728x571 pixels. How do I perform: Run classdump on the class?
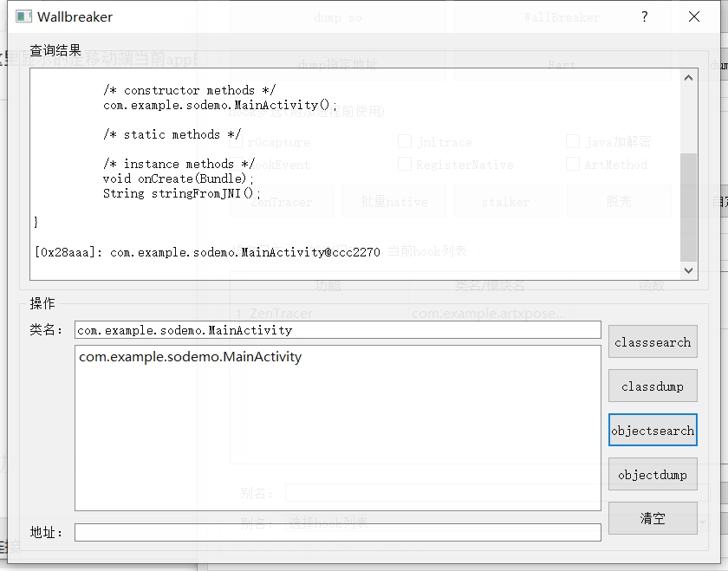pos(653,386)
